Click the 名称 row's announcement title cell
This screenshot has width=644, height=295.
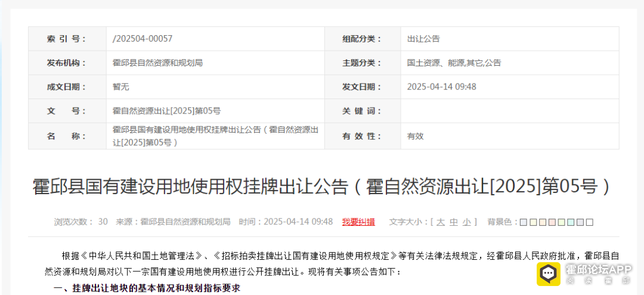216,136
